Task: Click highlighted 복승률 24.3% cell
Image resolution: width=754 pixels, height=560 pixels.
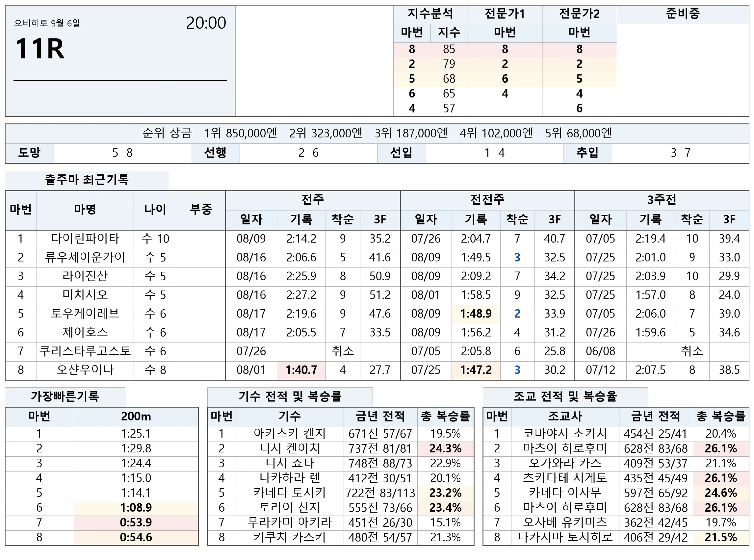Action: (446, 448)
